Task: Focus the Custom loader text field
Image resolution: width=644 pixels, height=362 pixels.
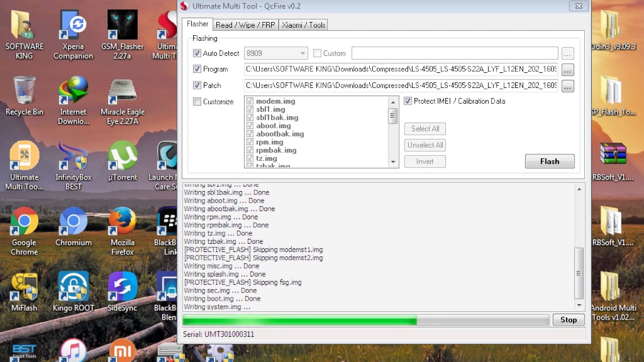Action: click(x=455, y=53)
